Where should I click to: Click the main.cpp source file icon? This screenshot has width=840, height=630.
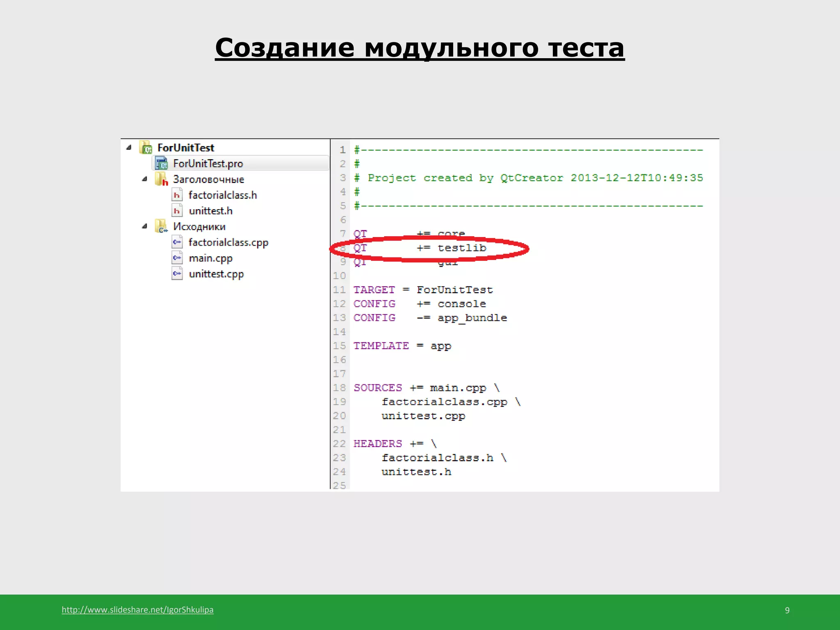click(177, 258)
